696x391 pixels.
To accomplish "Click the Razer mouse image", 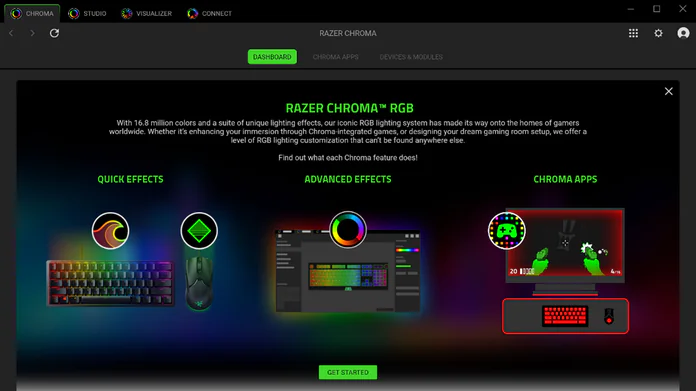I will [199, 283].
